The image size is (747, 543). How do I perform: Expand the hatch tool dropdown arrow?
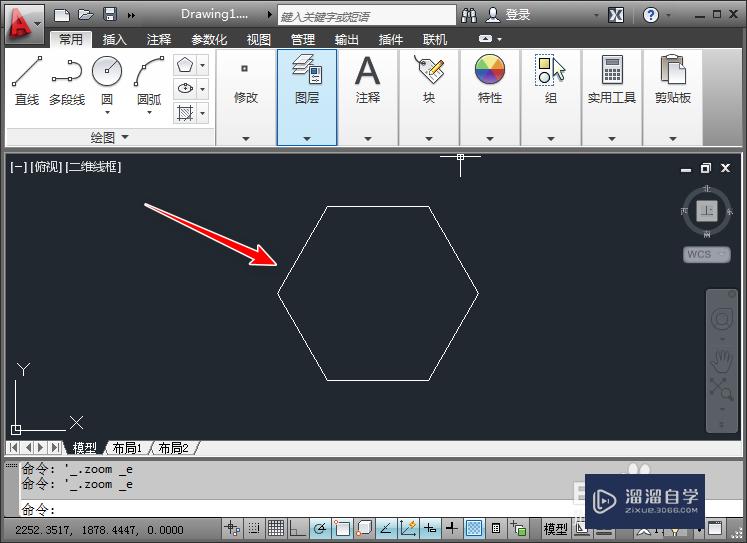pyautogui.click(x=202, y=113)
